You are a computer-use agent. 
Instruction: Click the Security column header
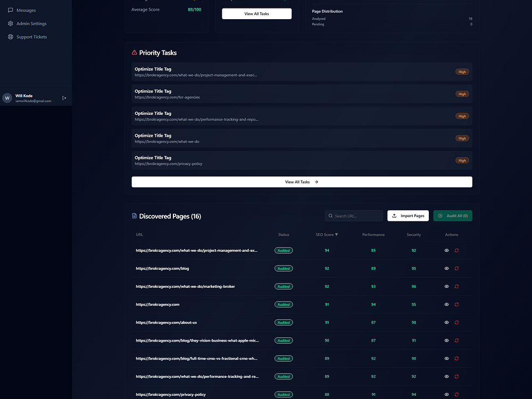[x=413, y=235]
